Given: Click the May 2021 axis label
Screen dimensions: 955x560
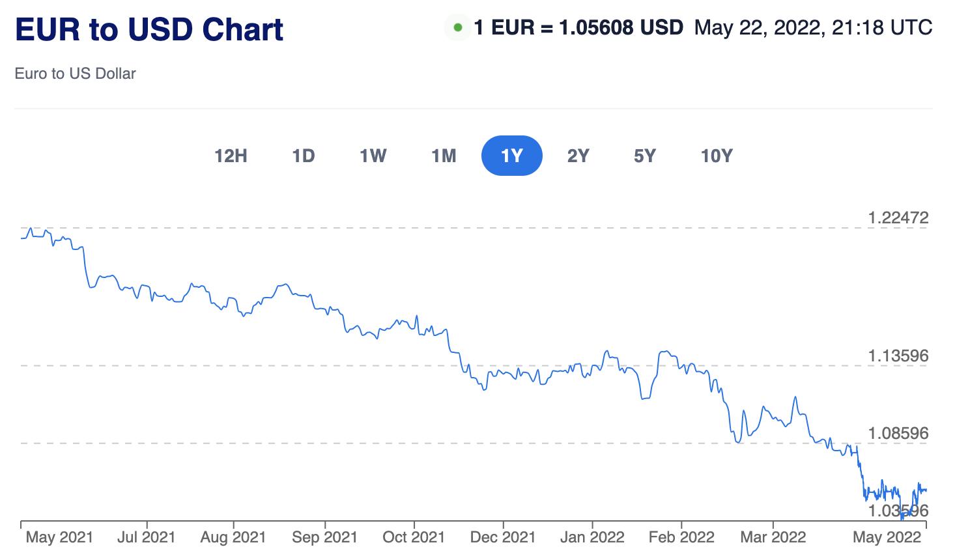Looking at the screenshot, I should pyautogui.click(x=59, y=538).
